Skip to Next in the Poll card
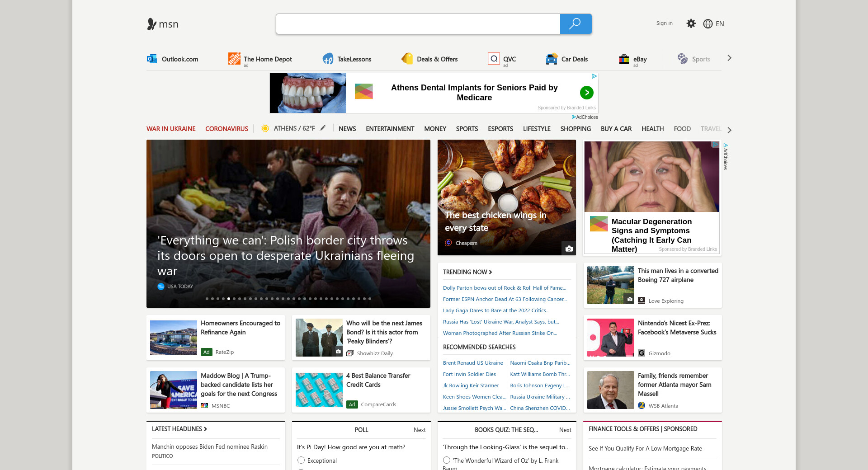868x470 pixels. click(x=420, y=430)
